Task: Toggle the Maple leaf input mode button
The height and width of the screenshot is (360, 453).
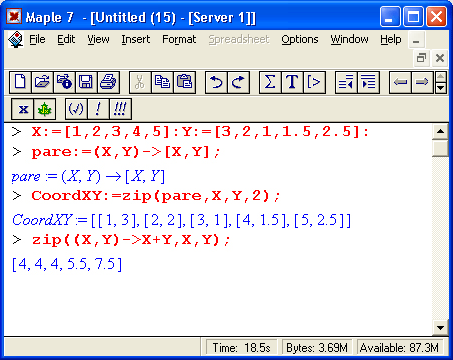Action: coord(44,109)
